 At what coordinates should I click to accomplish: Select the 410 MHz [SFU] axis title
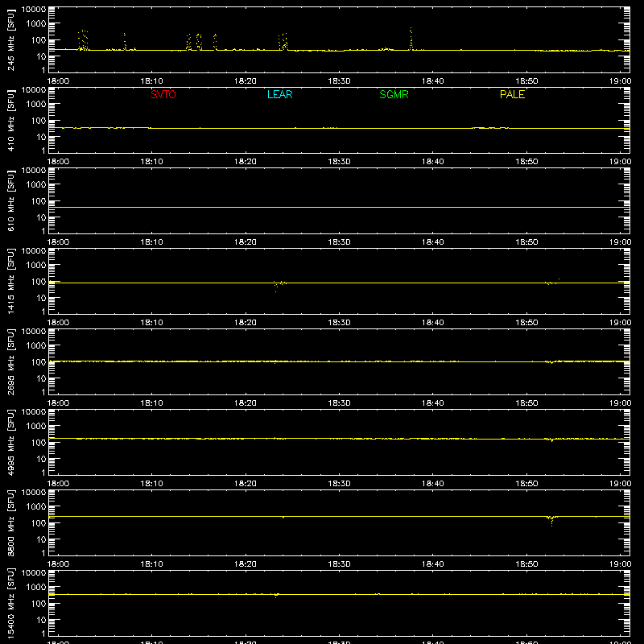pyautogui.click(x=10, y=121)
